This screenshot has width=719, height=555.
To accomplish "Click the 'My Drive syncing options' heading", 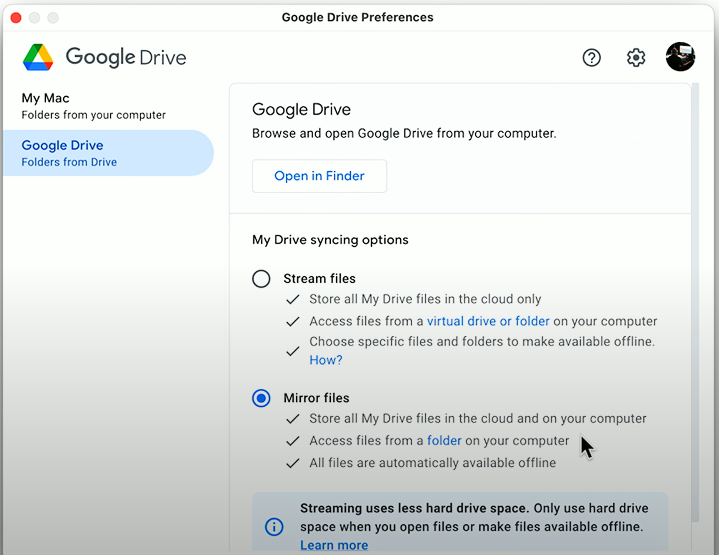I will tap(330, 240).
